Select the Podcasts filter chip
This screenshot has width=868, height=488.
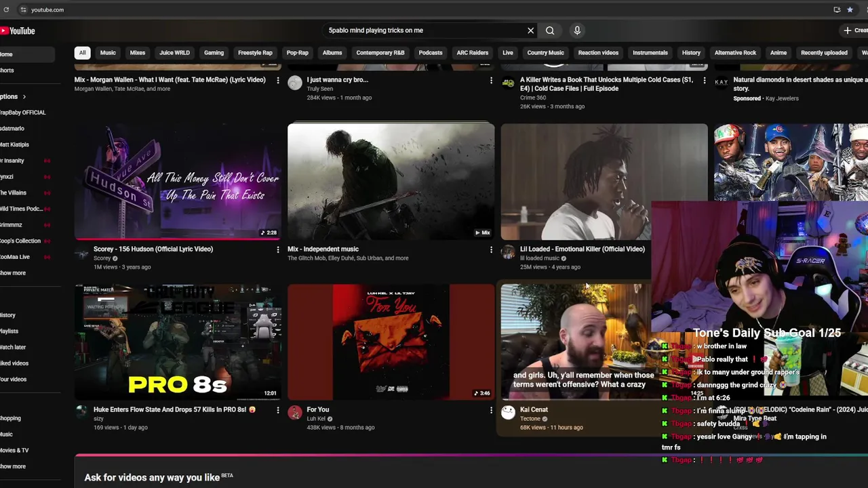(x=431, y=53)
